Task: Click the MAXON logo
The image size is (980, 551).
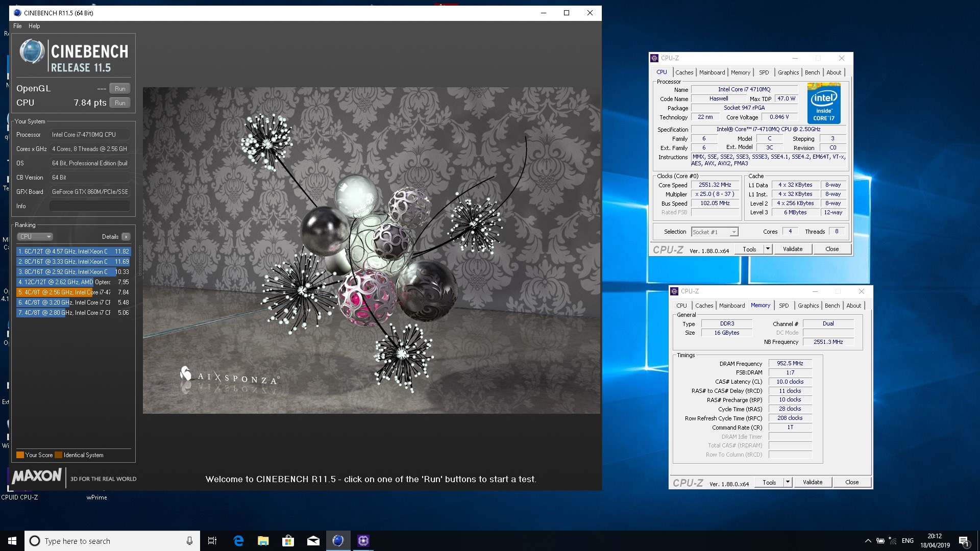Action: [37, 477]
